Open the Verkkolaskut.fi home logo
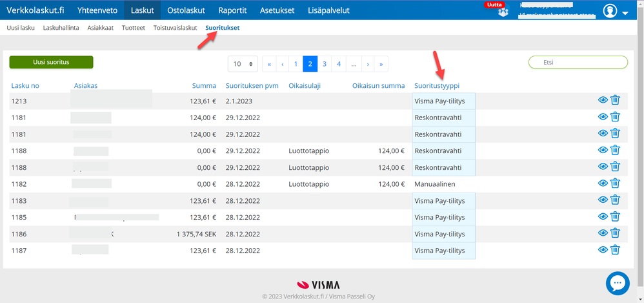The height and width of the screenshot is (303, 644). [x=35, y=10]
